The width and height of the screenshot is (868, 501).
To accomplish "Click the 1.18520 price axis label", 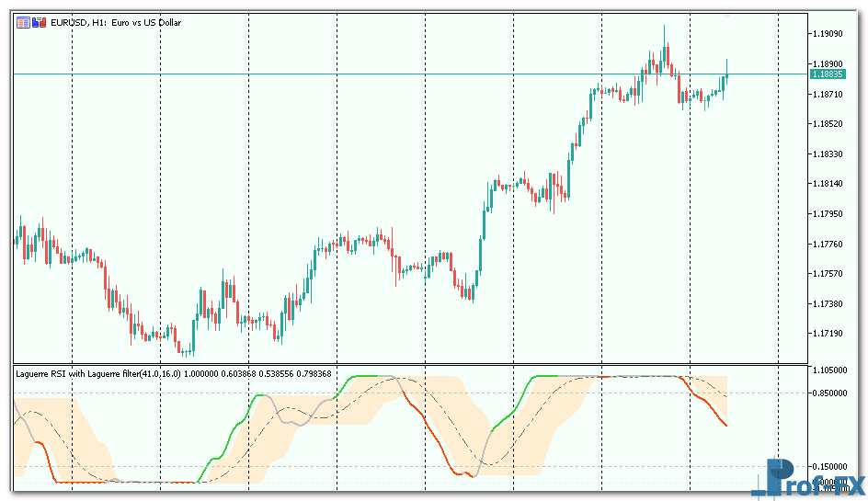I will [828, 124].
